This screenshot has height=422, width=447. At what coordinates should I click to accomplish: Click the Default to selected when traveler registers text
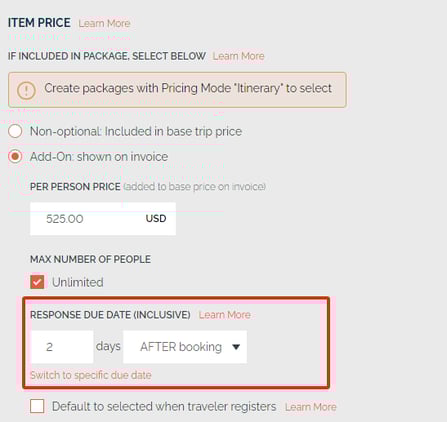coord(164,407)
